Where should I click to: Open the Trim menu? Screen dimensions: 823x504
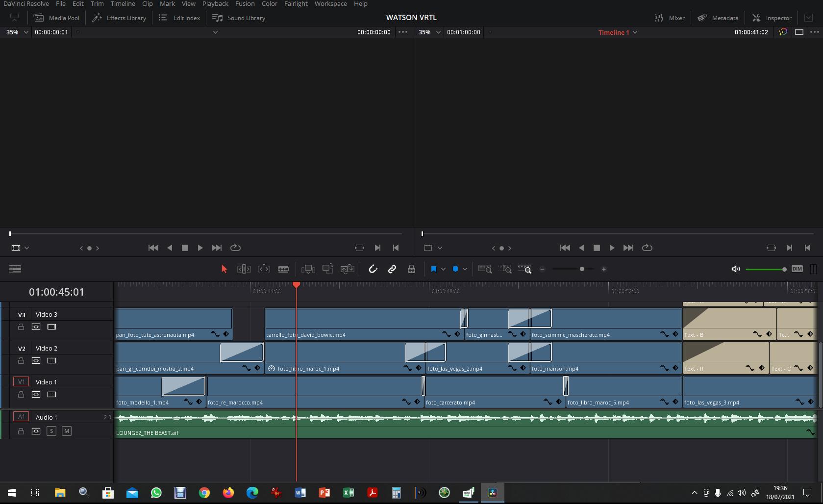97,4
